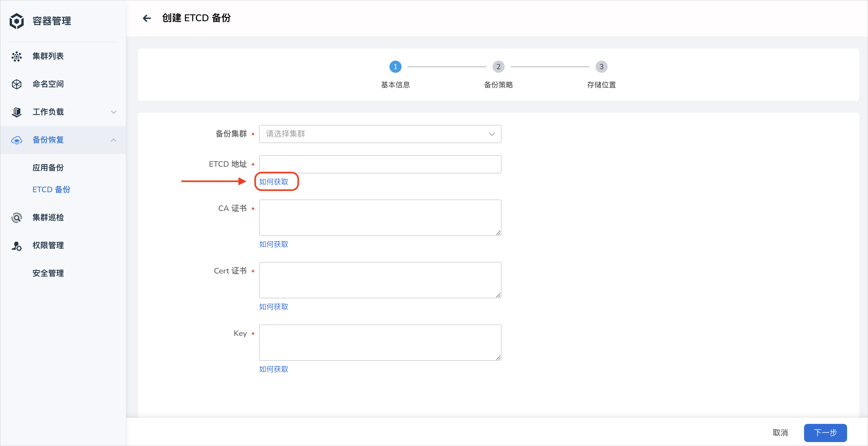868x446 pixels.
Task: Select 备份恢复 menu label
Action: [x=48, y=140]
